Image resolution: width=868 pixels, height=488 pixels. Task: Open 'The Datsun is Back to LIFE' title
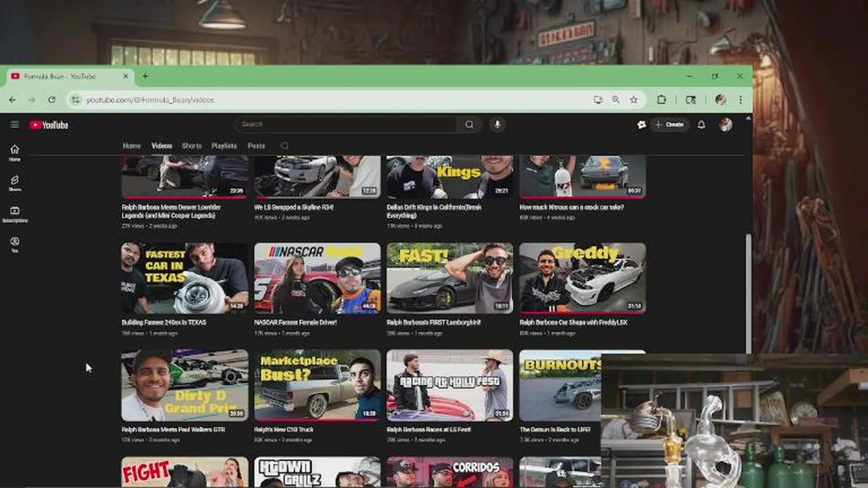tap(555, 430)
